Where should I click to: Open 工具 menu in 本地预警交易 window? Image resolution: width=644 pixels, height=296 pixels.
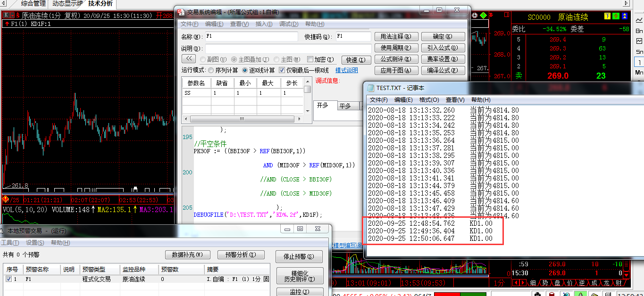[x=10, y=243]
